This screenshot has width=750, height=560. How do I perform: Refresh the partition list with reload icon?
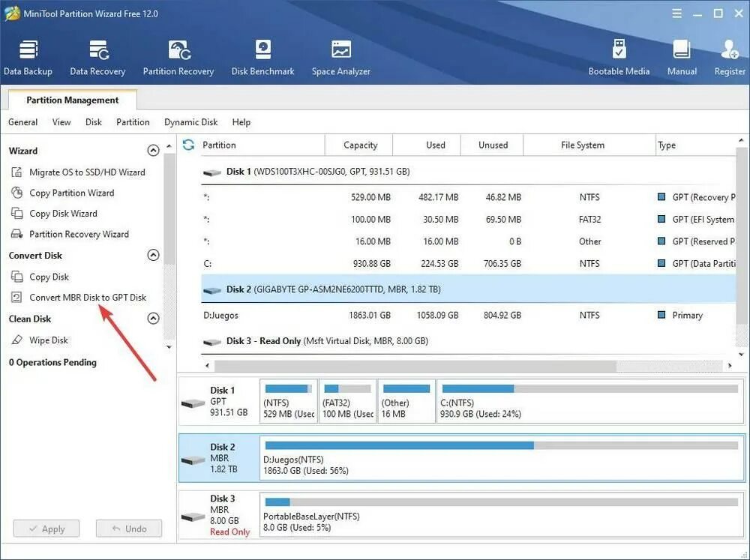[x=188, y=145]
